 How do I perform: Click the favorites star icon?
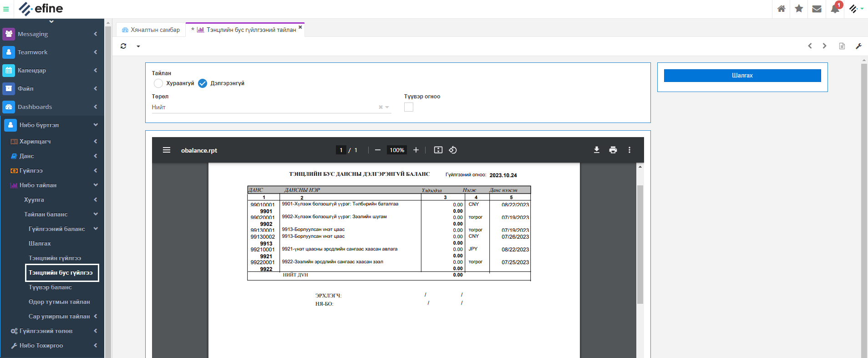(799, 9)
